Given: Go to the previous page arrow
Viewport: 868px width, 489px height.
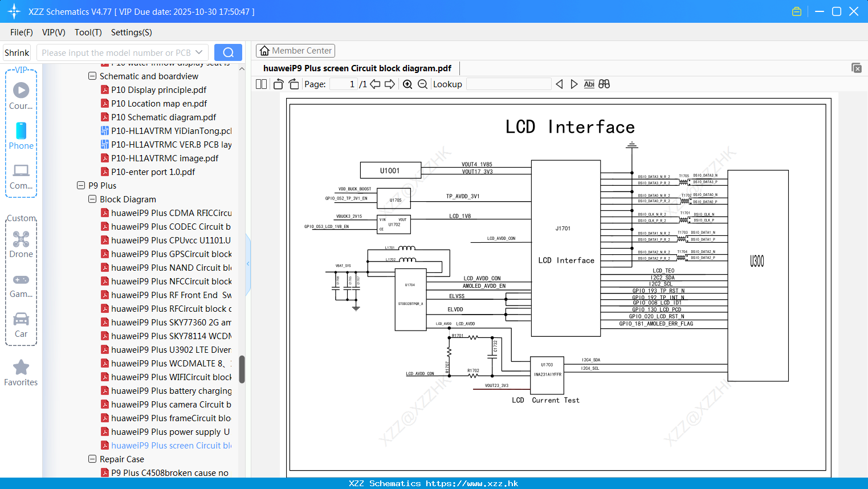Looking at the screenshot, I should click(x=375, y=84).
